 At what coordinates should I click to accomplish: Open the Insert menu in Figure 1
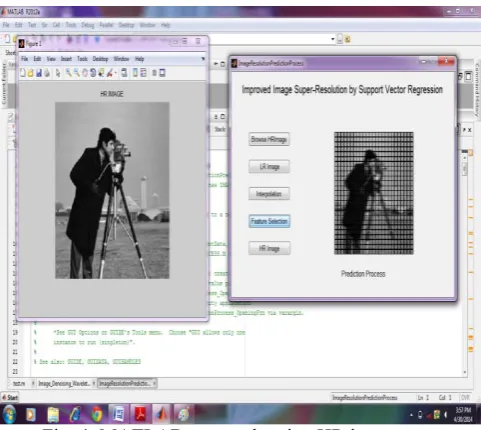click(x=66, y=59)
